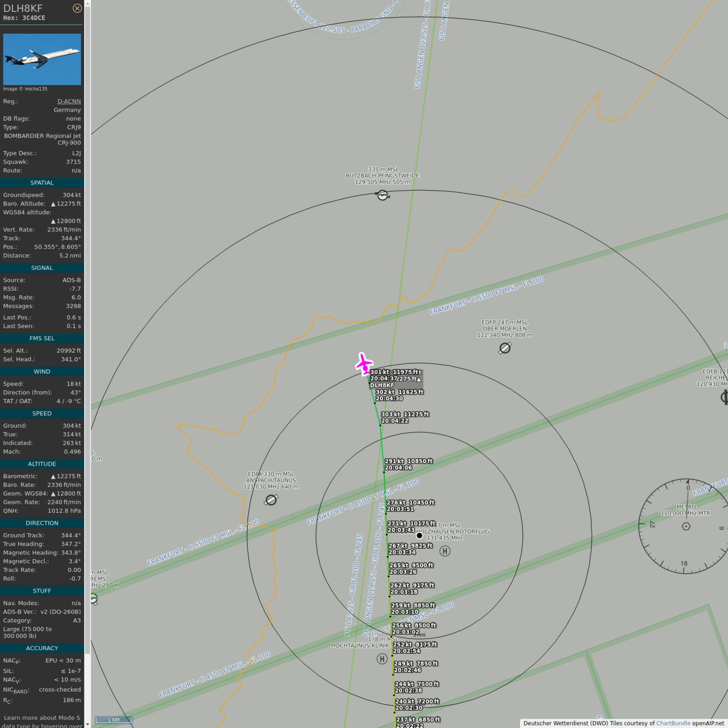Select the Butzbach-Pfingstweide glider airfield symbol
This screenshot has width=728, height=728.
coord(383,195)
